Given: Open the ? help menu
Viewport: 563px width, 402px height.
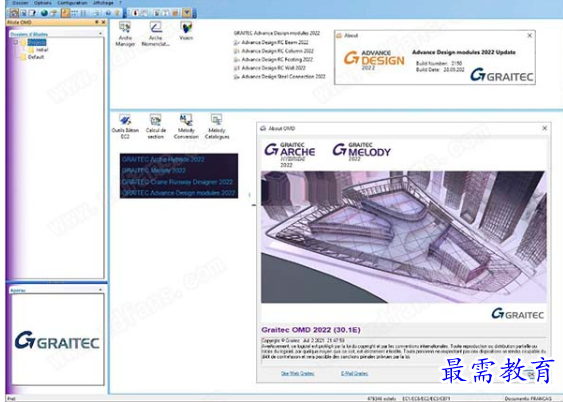Looking at the screenshot, I should pyautogui.click(x=120, y=3).
